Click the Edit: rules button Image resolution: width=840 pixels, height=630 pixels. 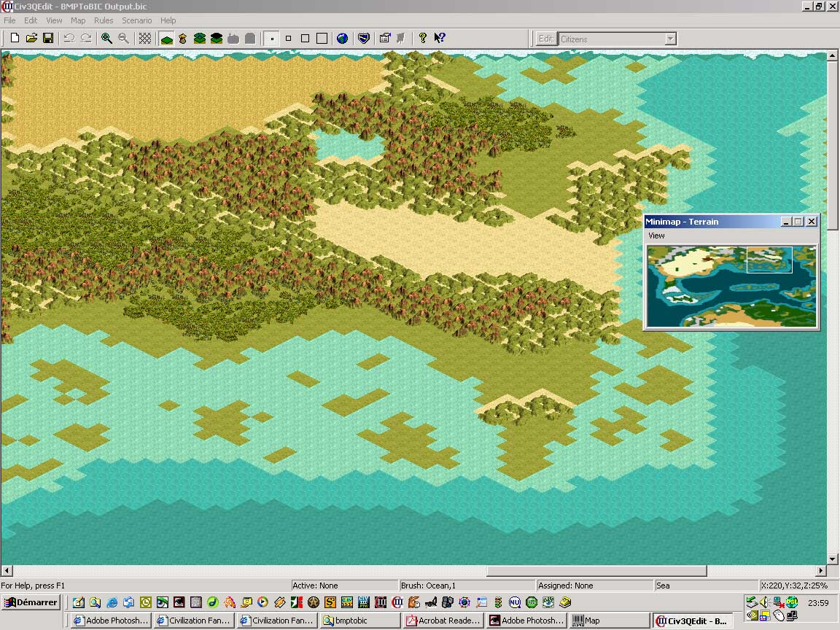546,39
